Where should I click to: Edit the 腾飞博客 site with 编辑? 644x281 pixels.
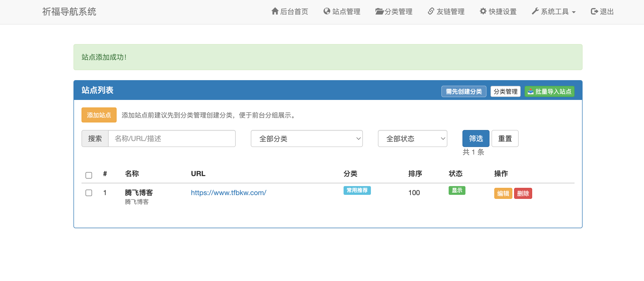tap(503, 193)
